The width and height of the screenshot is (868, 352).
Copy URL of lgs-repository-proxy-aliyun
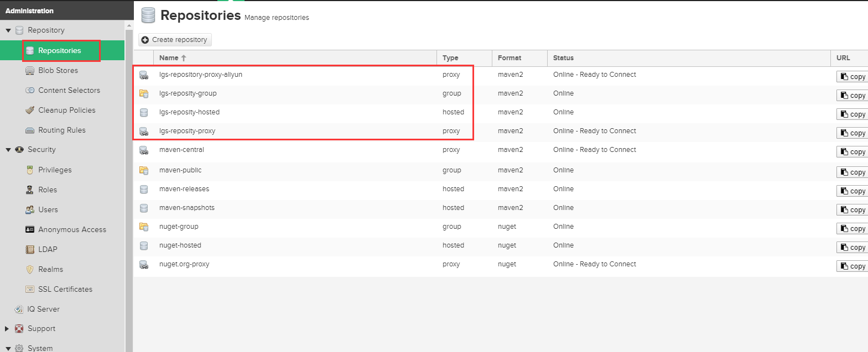[853, 77]
